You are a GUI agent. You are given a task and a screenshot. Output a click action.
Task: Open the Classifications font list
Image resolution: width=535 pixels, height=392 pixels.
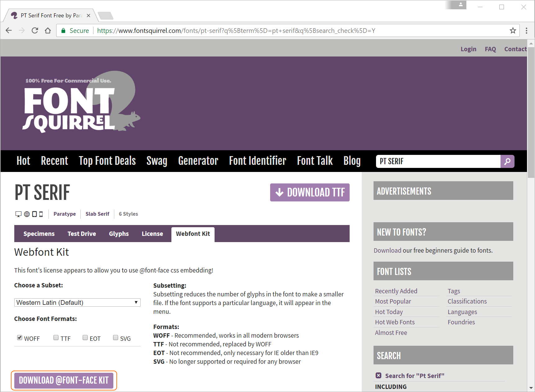[467, 301]
